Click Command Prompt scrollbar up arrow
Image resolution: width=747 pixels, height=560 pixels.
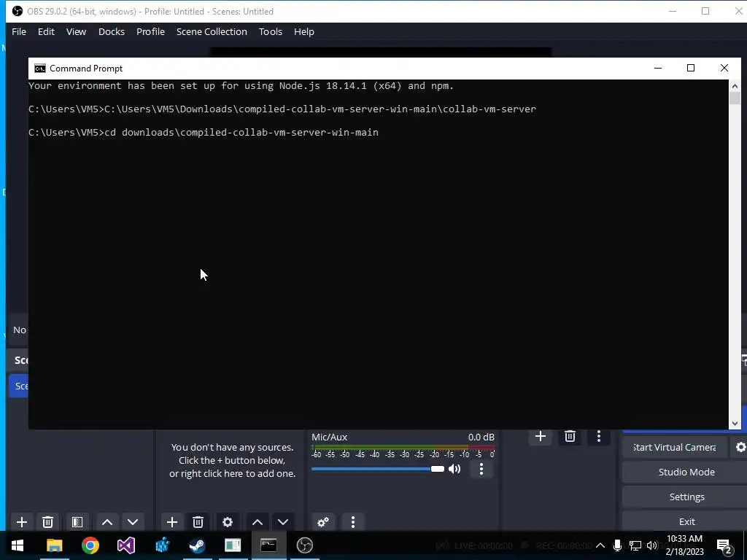[x=735, y=86]
